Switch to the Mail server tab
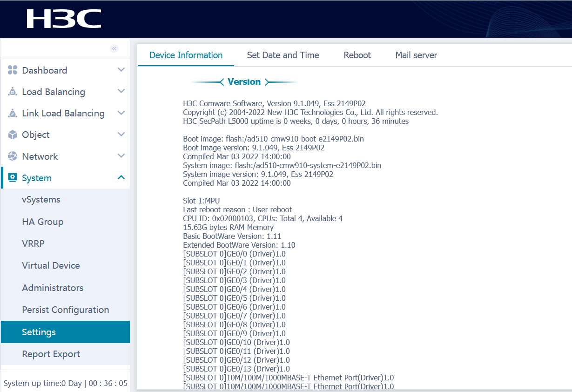Screen dimensions: 572x392 pos(416,55)
